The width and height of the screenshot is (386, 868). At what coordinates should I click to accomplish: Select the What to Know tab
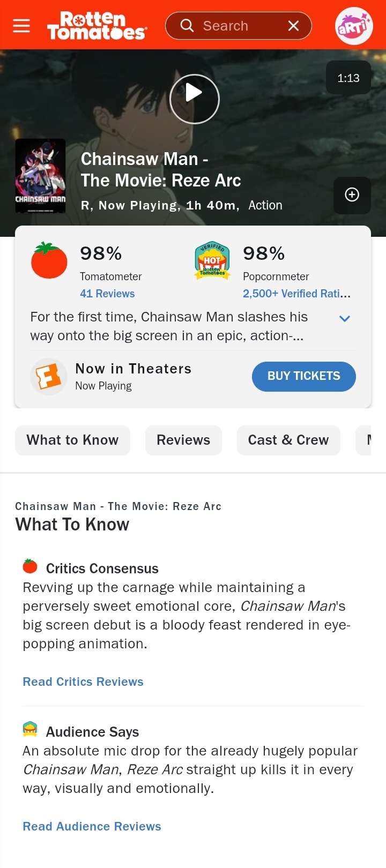click(x=72, y=440)
